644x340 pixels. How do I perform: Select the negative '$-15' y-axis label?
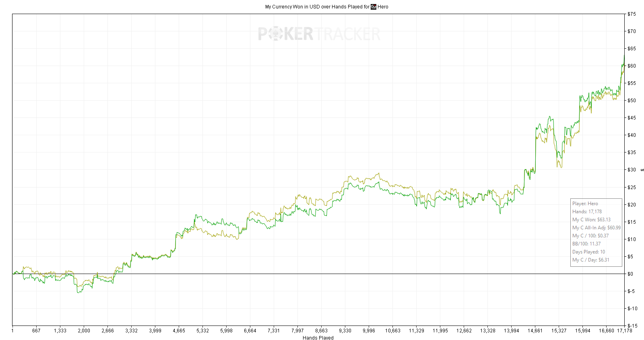[632, 326]
